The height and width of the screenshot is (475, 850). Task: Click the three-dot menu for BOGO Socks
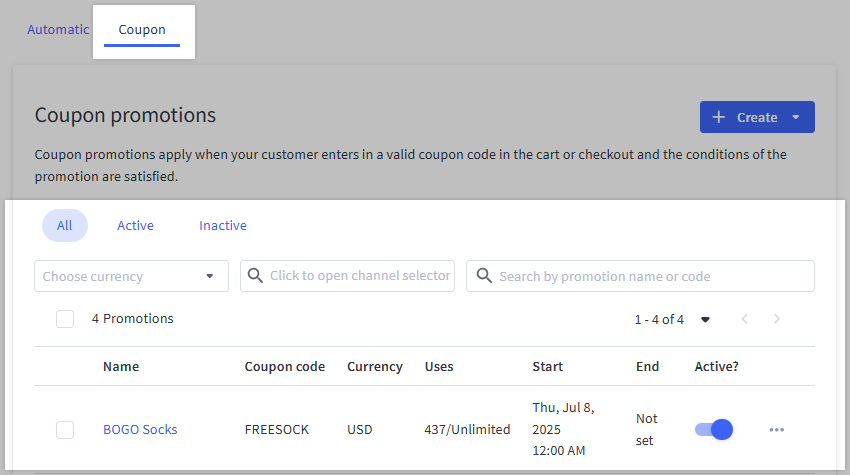coord(776,430)
